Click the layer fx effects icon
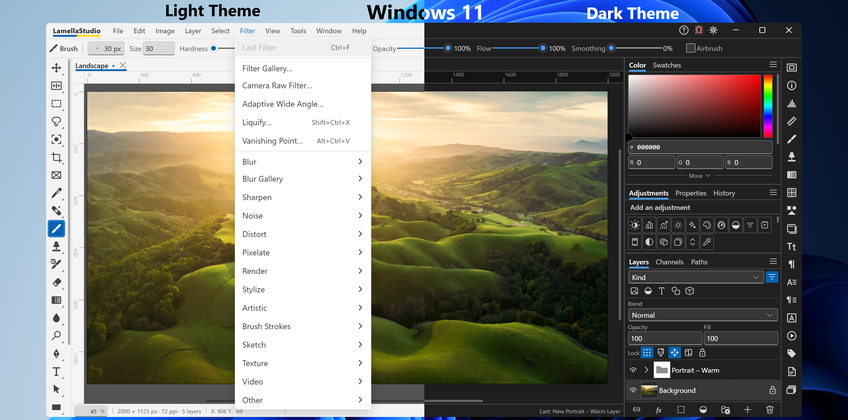Viewport: 848px width, 420px height. click(x=659, y=410)
